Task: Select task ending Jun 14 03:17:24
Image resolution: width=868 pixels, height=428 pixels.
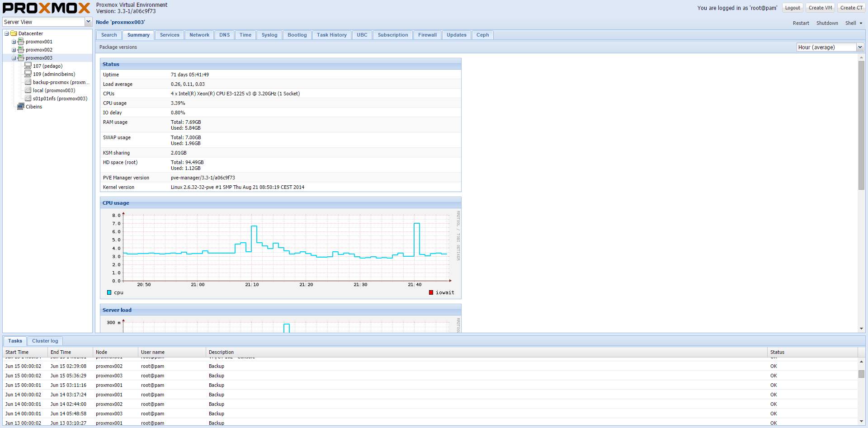Action: point(431,395)
